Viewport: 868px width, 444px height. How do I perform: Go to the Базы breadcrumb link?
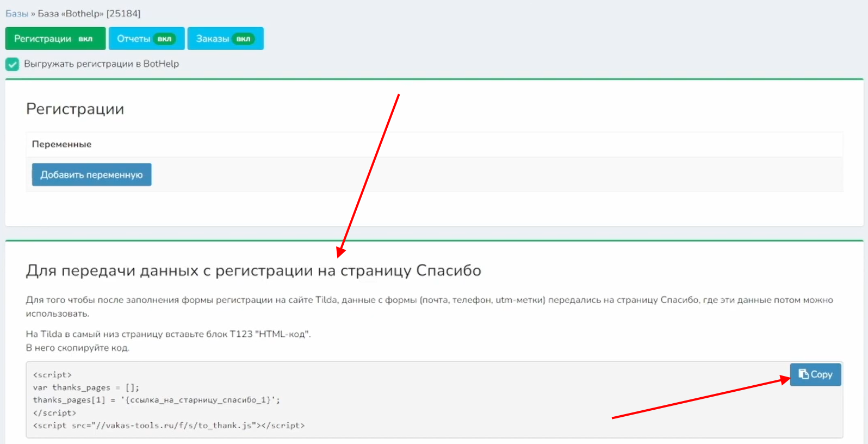(x=16, y=14)
